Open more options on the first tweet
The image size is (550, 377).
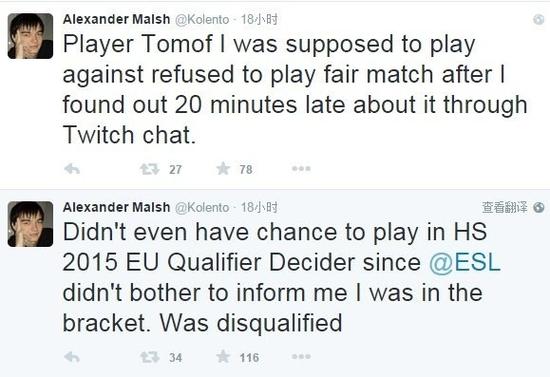(x=301, y=169)
